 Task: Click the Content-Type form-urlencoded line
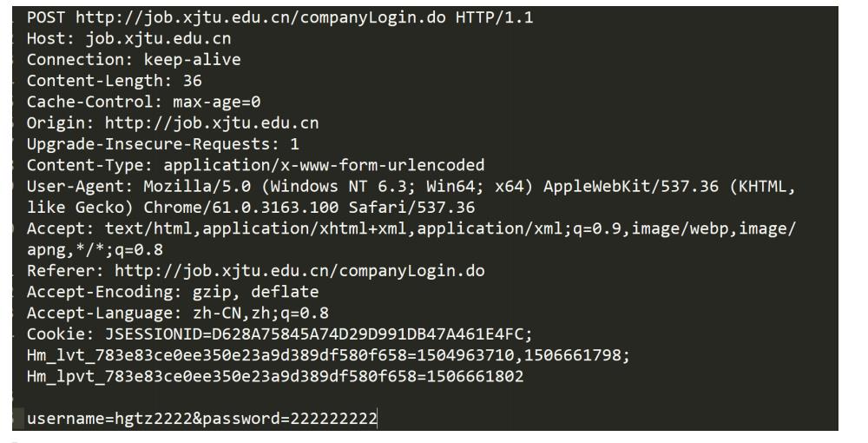tap(255, 165)
